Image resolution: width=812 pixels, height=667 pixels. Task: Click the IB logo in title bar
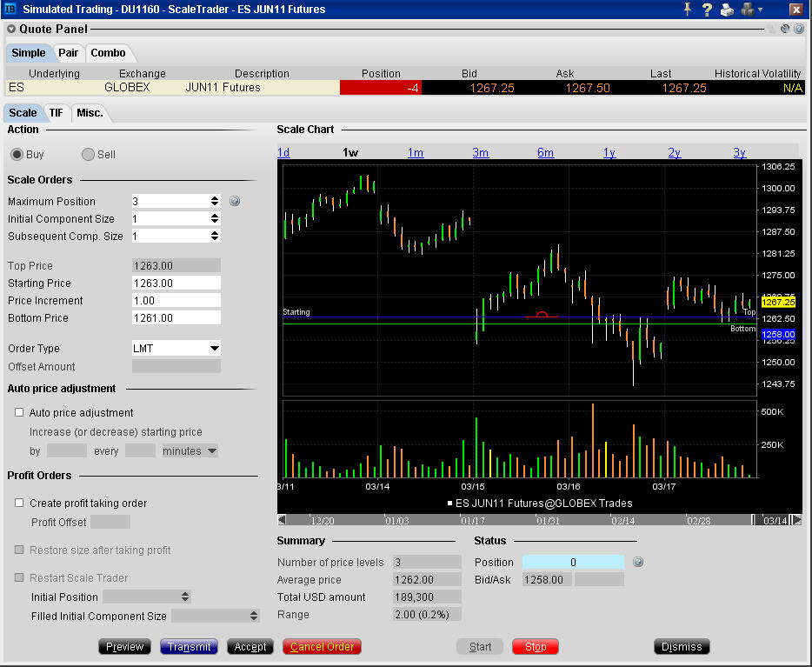click(x=10, y=9)
